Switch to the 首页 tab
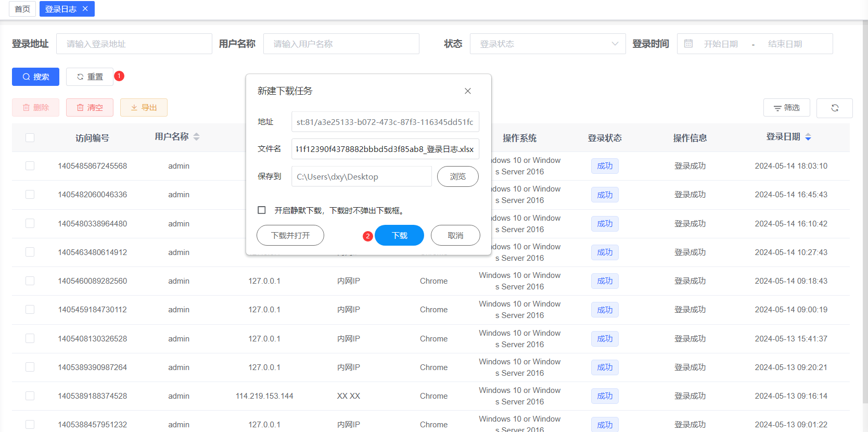The height and width of the screenshot is (432, 868). pyautogui.click(x=22, y=9)
